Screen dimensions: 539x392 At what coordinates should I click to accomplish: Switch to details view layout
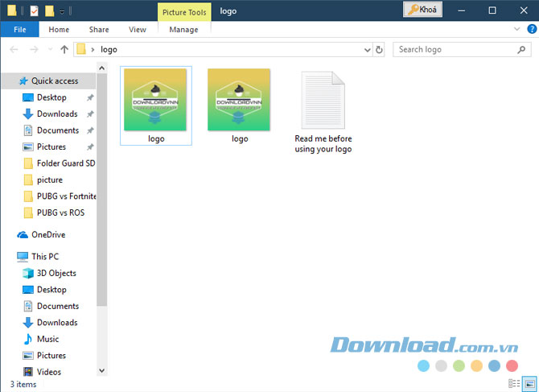(514, 385)
